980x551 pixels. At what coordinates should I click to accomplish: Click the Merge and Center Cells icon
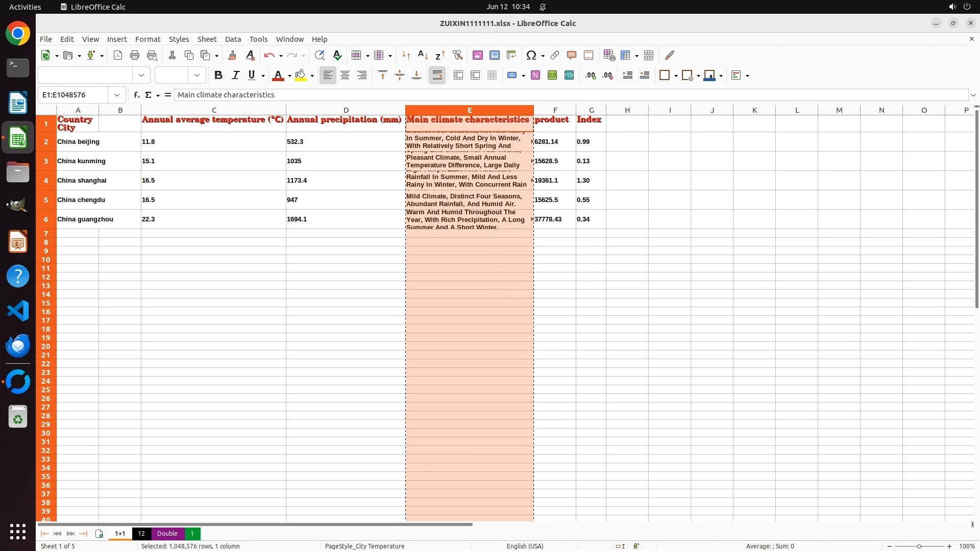click(458, 76)
